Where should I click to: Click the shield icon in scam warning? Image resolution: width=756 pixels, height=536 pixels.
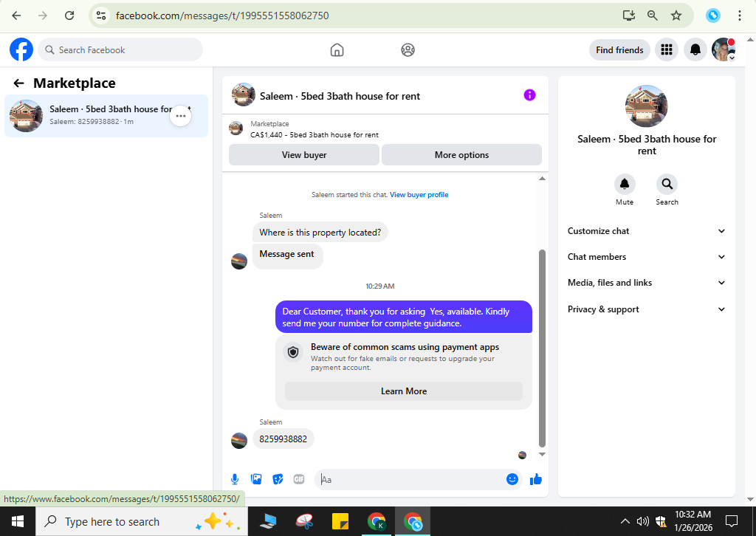(x=293, y=352)
